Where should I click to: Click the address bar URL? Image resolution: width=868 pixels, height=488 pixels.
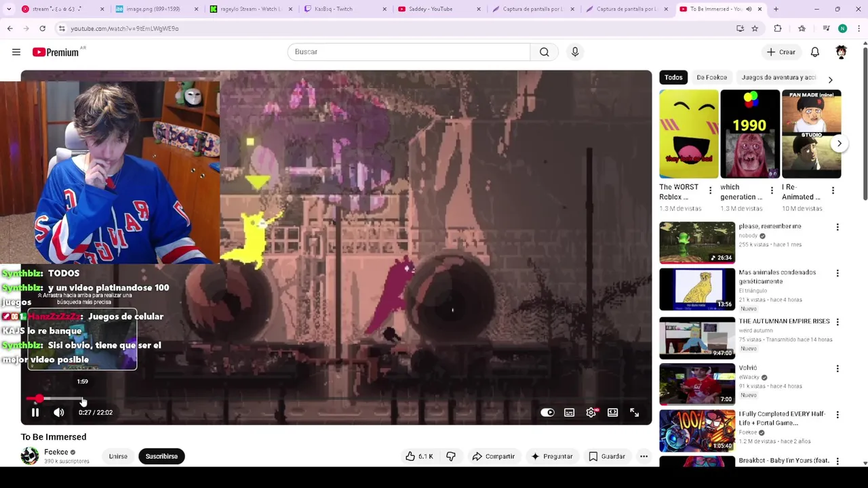pos(124,28)
